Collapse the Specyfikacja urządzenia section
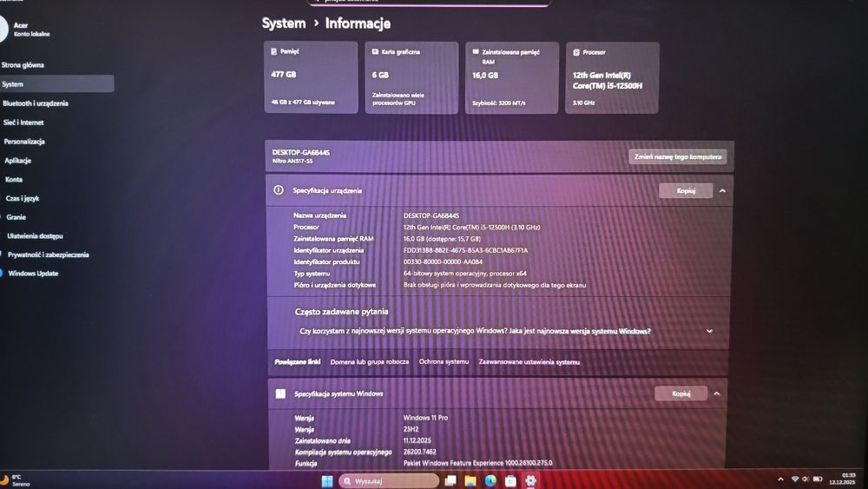 tap(722, 190)
